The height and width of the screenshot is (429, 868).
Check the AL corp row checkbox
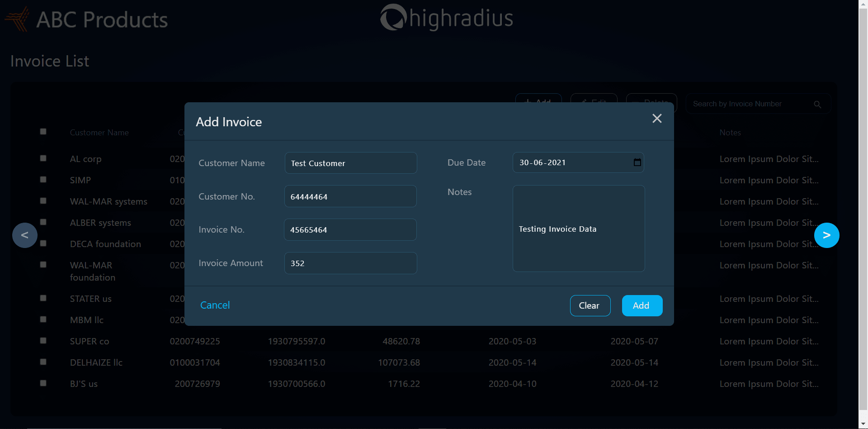tap(43, 158)
